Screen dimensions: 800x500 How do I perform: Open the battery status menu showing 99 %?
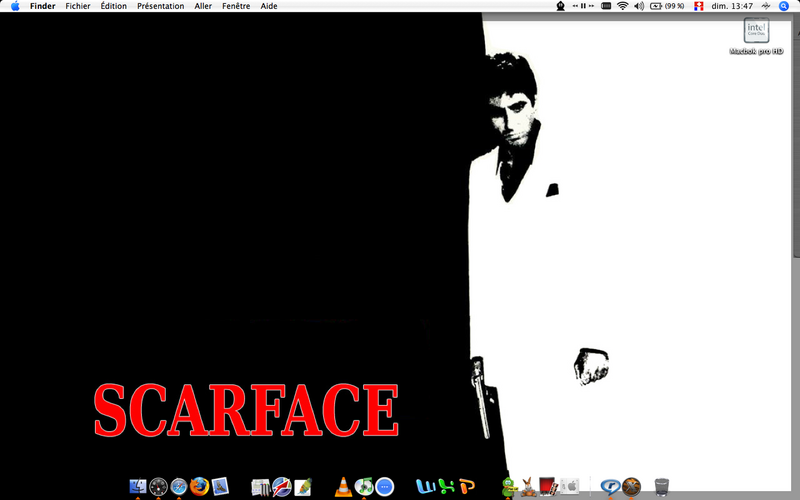click(667, 6)
